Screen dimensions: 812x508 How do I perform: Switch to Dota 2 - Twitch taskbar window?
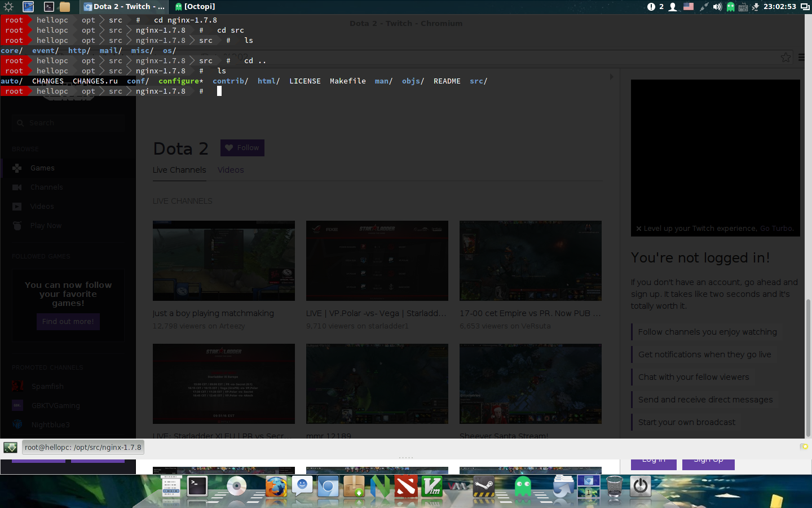point(124,7)
